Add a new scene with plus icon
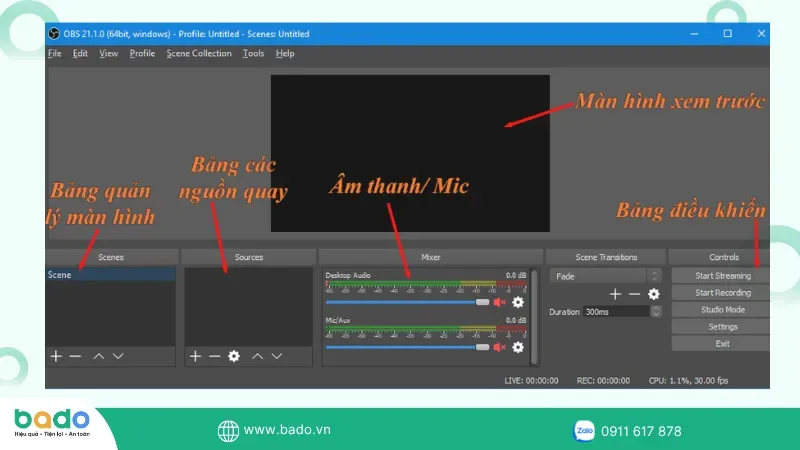Screen dimensions: 800x450 [56, 356]
